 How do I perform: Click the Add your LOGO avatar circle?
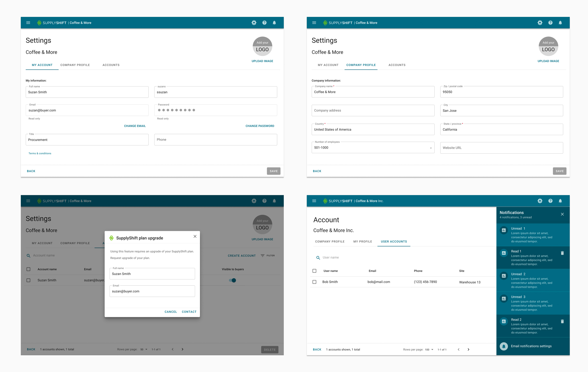pyautogui.click(x=262, y=46)
